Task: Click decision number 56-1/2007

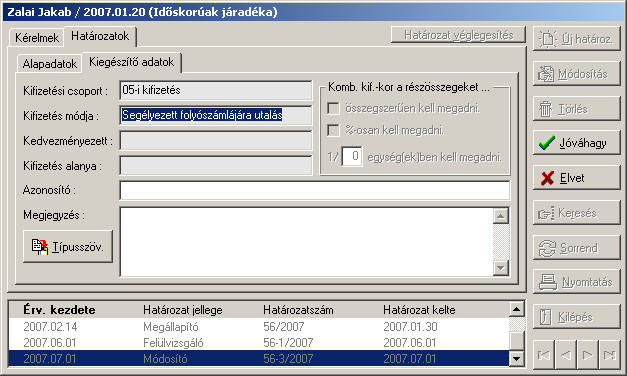Action: pos(288,343)
